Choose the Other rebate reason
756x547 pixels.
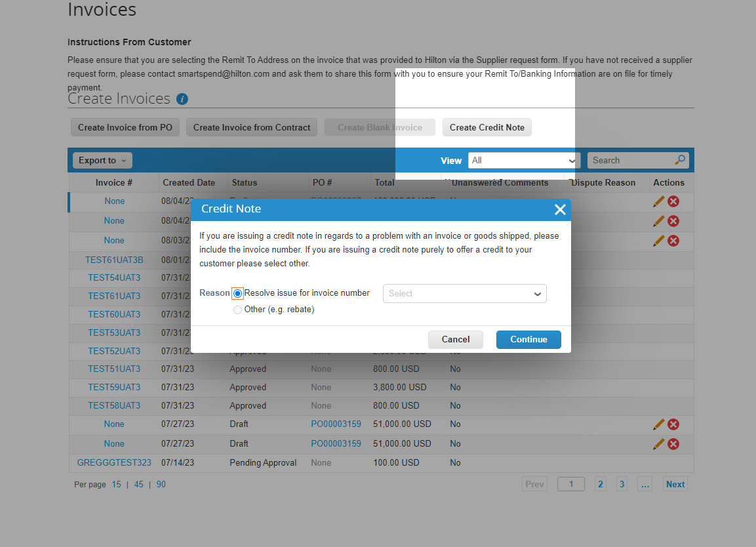(237, 309)
